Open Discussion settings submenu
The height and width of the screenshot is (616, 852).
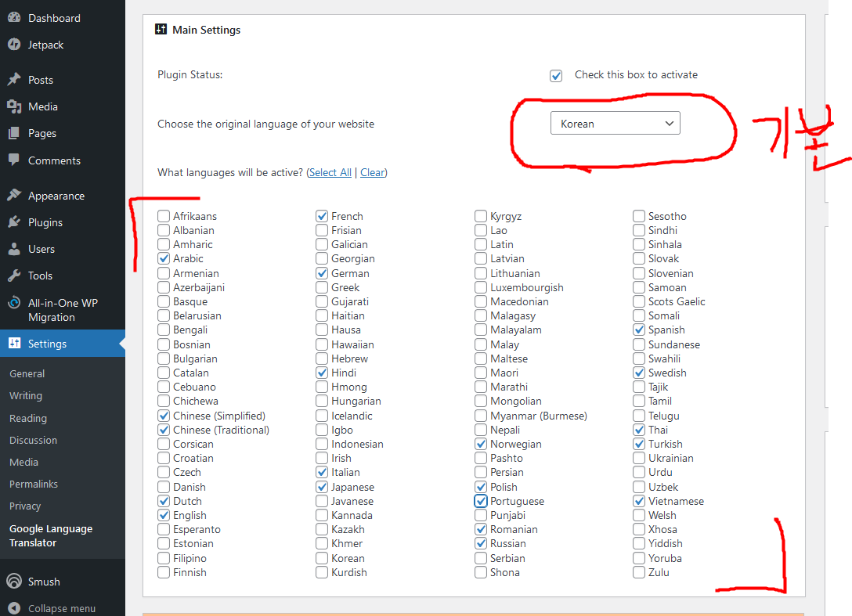coord(33,440)
